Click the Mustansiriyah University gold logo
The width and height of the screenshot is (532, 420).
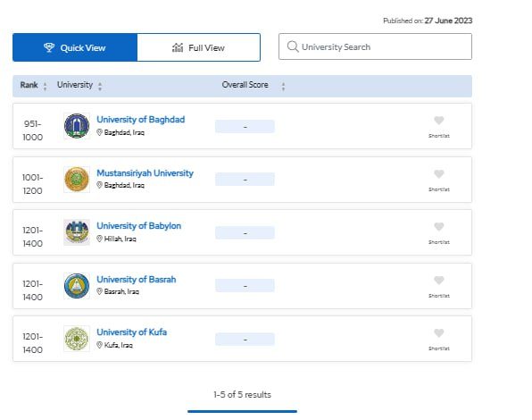77,180
